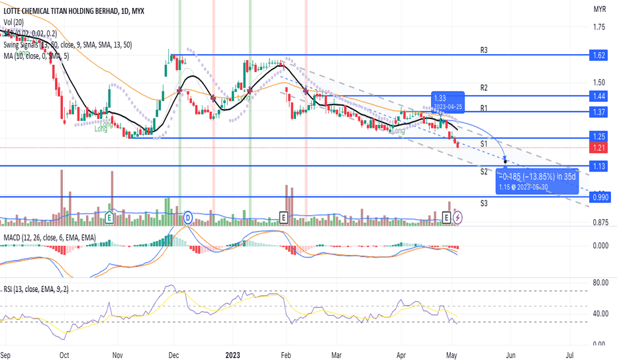Click the R1 resistance label

(x=484, y=109)
